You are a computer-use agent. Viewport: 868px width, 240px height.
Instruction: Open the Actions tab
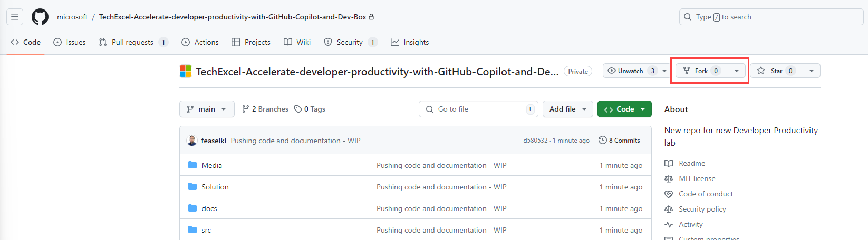(200, 42)
